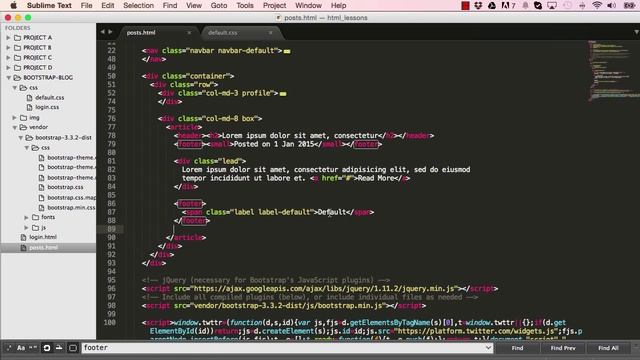This screenshot has height=360, width=640.
Task: Expand the PROJECT A folder
Action: [x=8, y=38]
